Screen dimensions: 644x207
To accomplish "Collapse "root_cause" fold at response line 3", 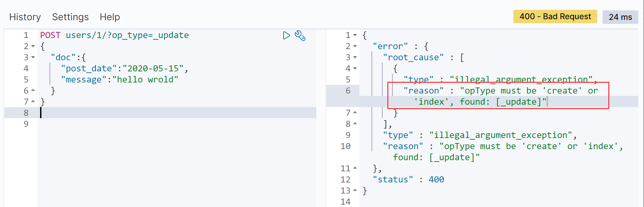I will 355,57.
